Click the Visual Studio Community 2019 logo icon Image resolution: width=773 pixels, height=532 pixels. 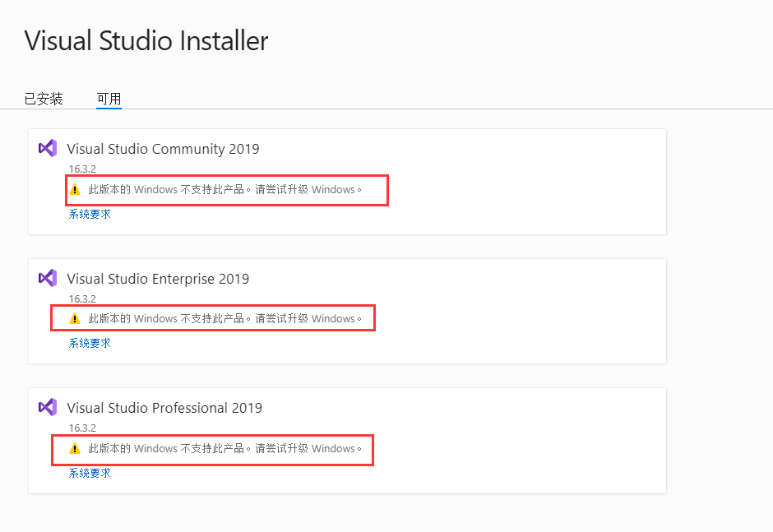(48, 148)
